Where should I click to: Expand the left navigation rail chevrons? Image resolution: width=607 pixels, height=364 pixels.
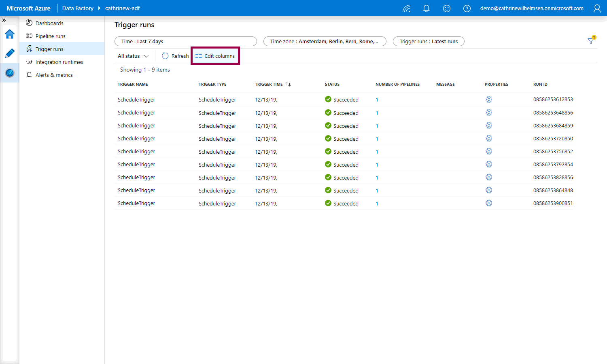pyautogui.click(x=4, y=20)
